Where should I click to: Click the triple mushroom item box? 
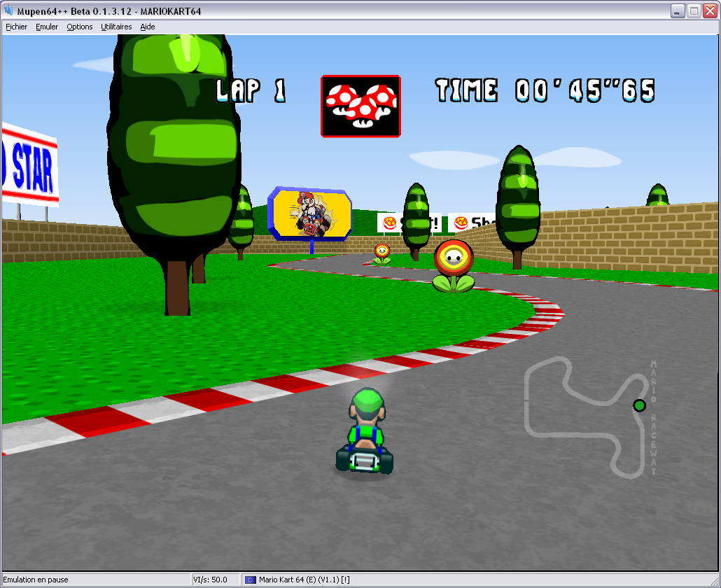click(x=361, y=106)
